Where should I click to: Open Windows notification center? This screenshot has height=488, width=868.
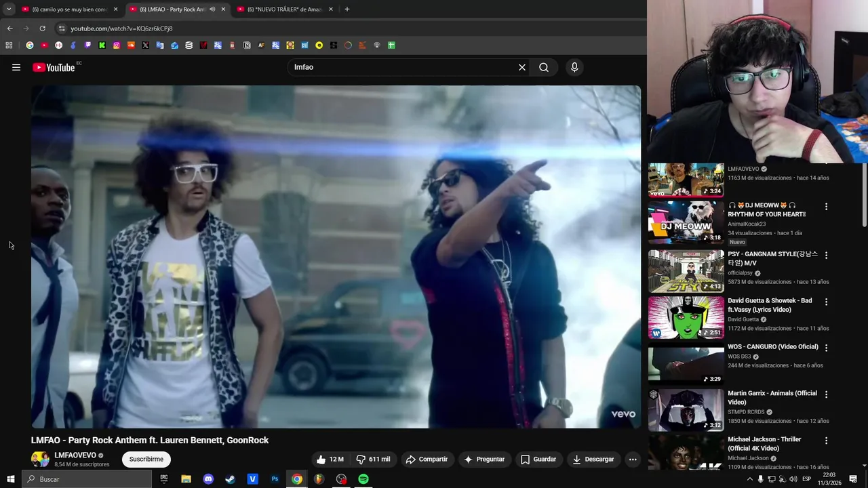click(853, 479)
